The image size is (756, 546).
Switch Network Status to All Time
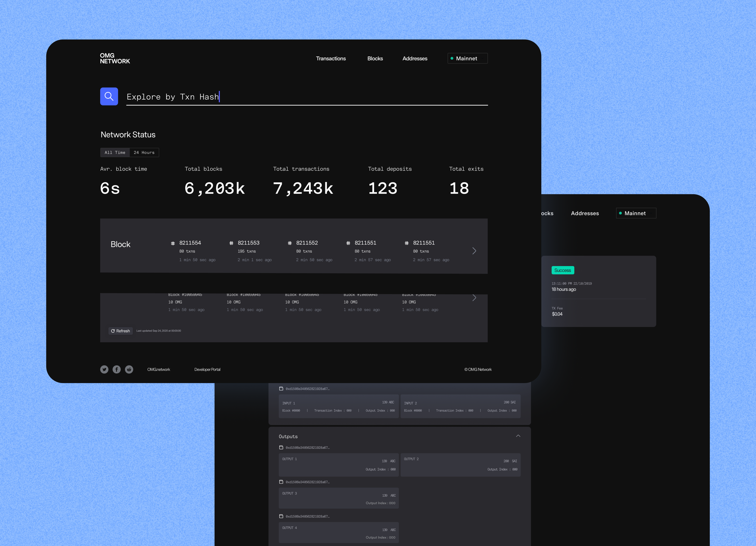point(115,153)
